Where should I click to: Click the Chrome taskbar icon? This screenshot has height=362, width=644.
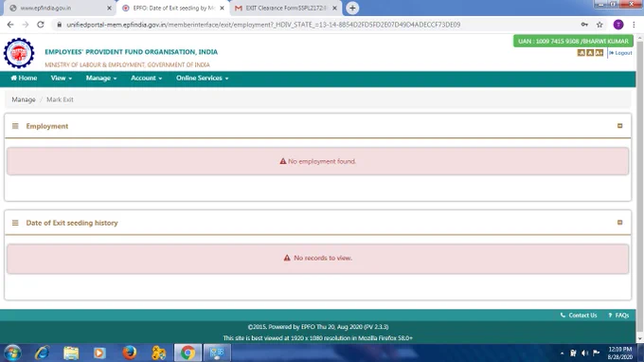click(x=188, y=353)
